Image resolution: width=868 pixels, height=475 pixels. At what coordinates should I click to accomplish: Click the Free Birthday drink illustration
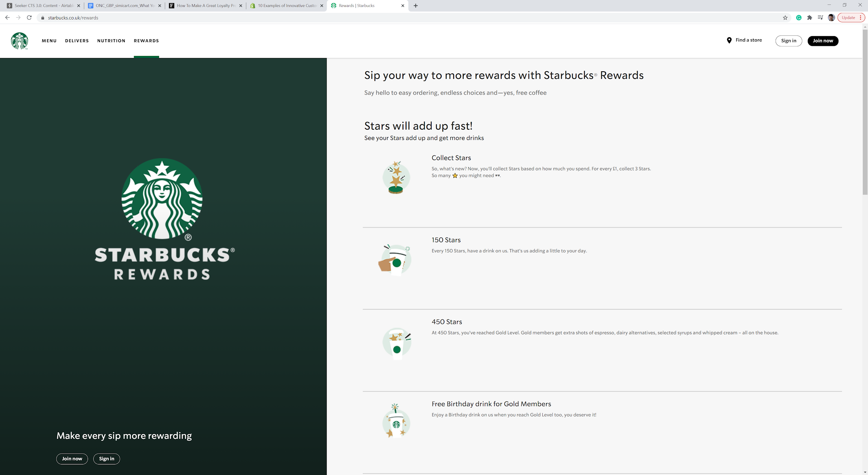(396, 421)
